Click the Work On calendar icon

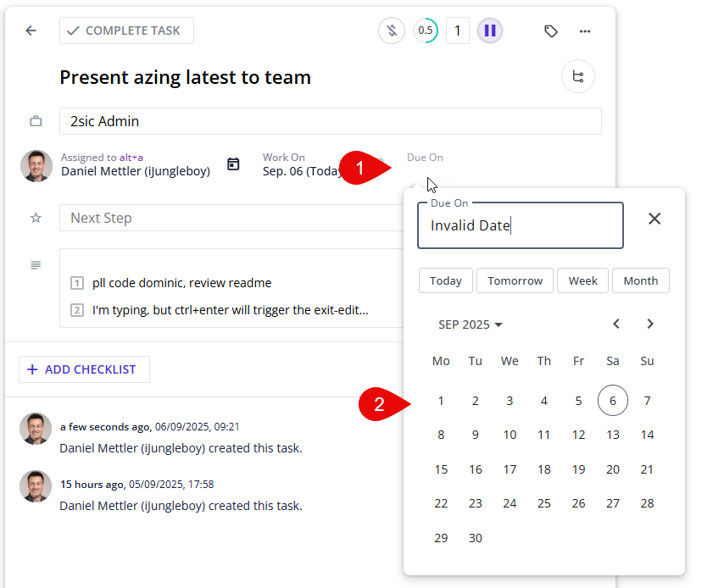(x=233, y=164)
